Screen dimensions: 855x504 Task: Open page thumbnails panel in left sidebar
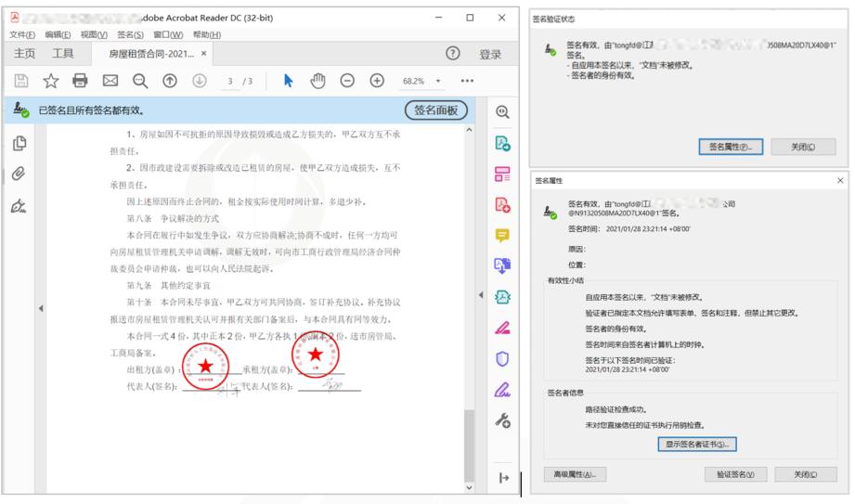(19, 143)
